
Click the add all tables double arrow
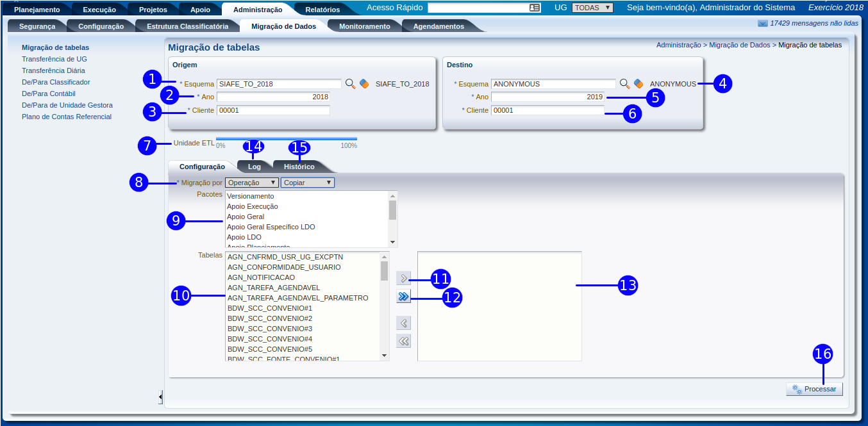(x=403, y=296)
